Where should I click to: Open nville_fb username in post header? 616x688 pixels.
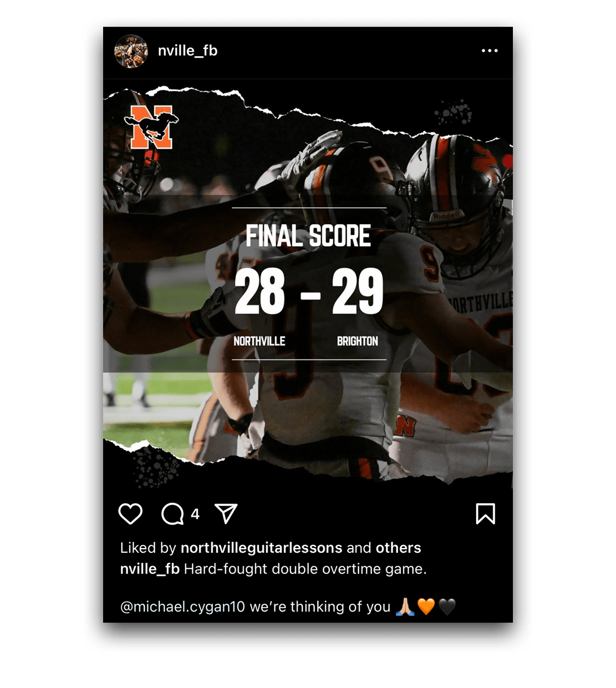pos(188,51)
